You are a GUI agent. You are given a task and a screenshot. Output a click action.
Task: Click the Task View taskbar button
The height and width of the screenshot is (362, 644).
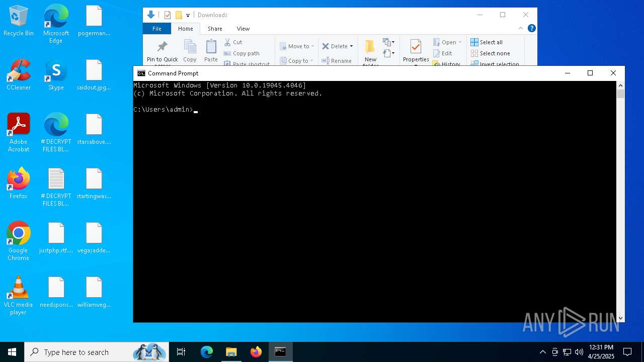click(x=181, y=352)
